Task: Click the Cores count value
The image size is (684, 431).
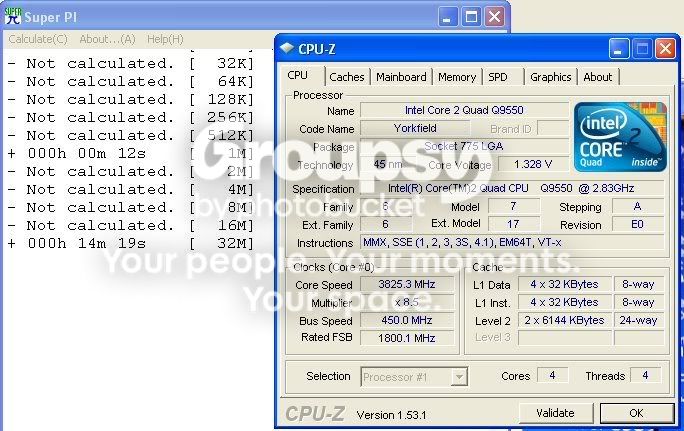Action: click(x=552, y=376)
